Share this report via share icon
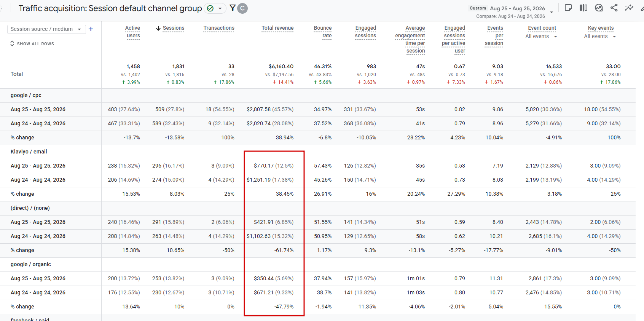Screen dimensions: 644x321 tap(614, 8)
